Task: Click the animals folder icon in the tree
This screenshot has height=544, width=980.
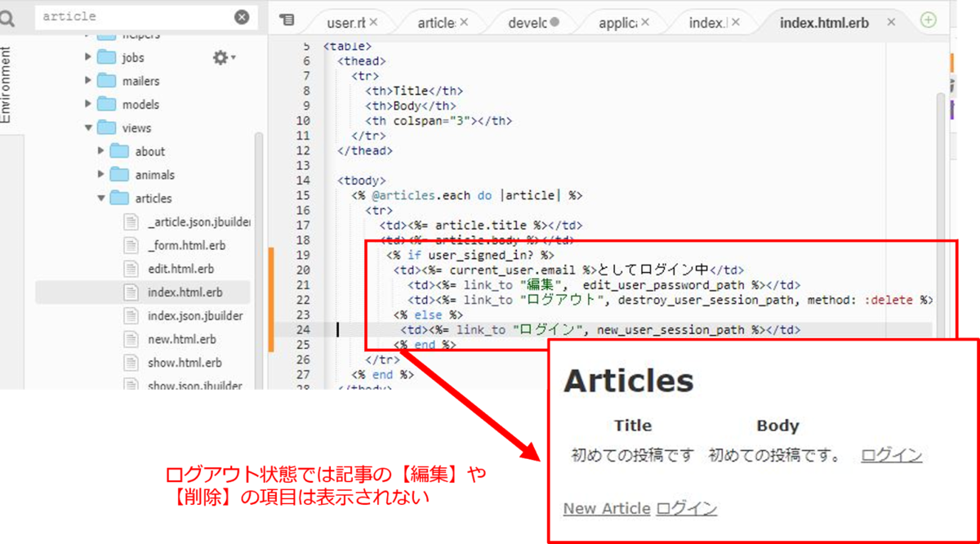Action: click(120, 175)
